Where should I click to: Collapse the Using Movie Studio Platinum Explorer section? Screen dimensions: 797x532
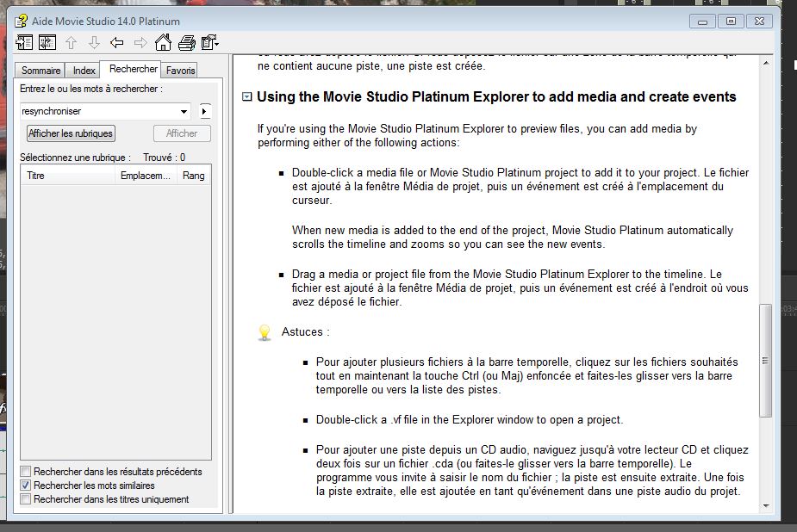247,97
